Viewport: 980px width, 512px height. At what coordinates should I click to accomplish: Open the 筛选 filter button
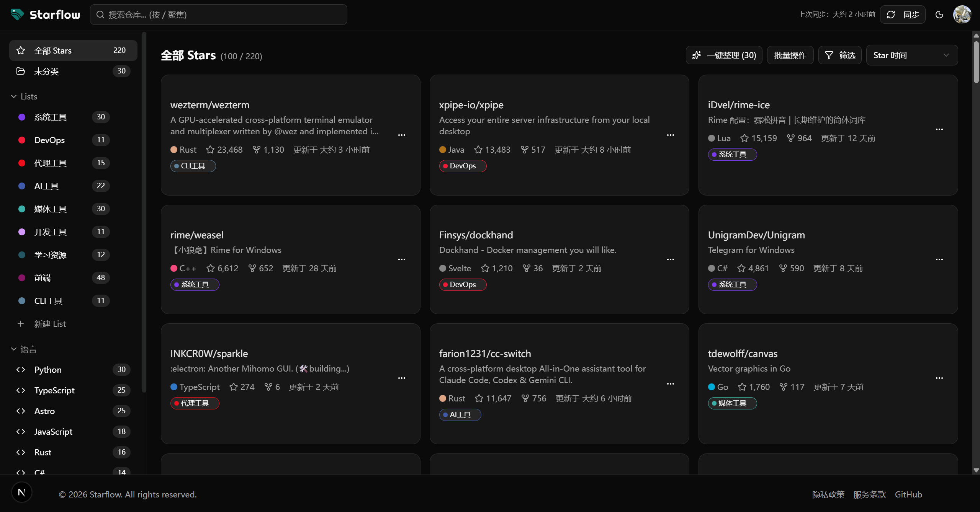click(x=839, y=55)
